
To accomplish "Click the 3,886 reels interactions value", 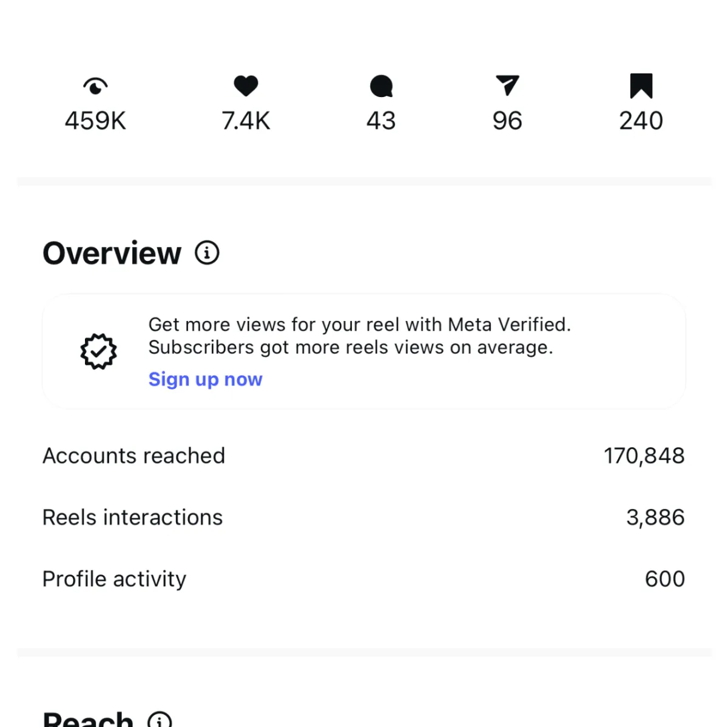I will point(655,518).
